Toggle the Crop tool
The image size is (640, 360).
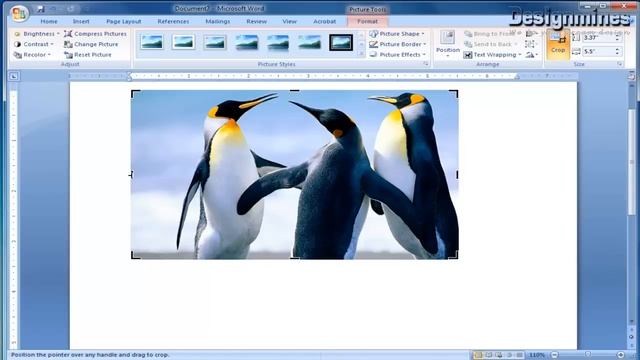click(558, 44)
